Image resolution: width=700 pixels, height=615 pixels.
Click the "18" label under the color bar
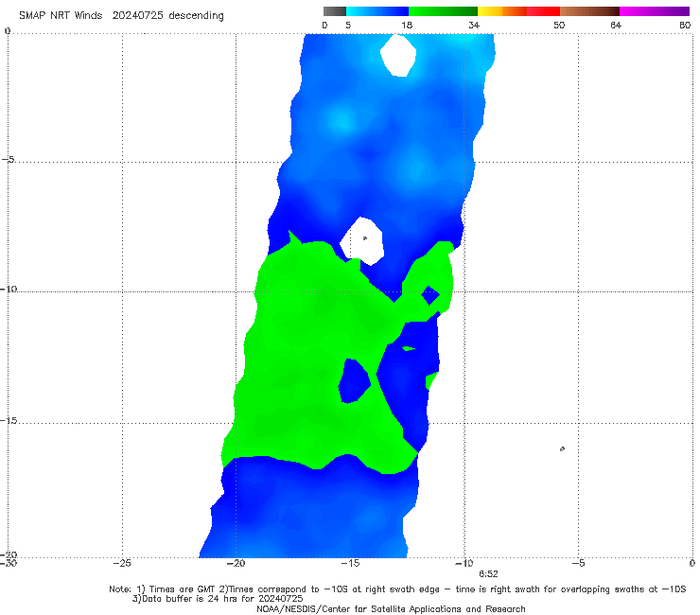tap(407, 26)
